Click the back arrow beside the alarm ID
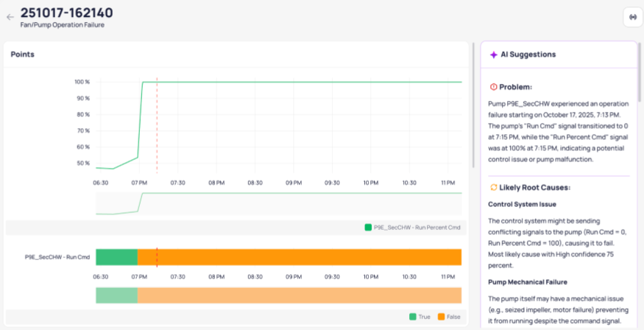This screenshot has height=330, width=644. coord(10,17)
